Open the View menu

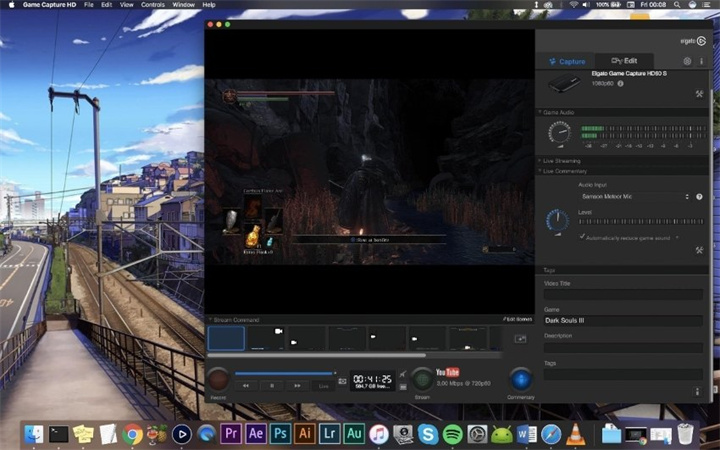point(126,5)
